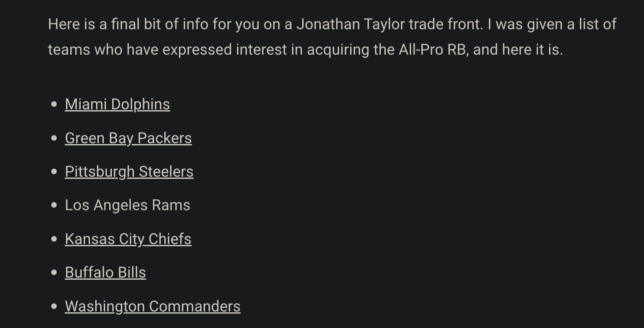Click the bullet beside Buffalo Bills
Screen dimensions: 644x328
(x=54, y=272)
